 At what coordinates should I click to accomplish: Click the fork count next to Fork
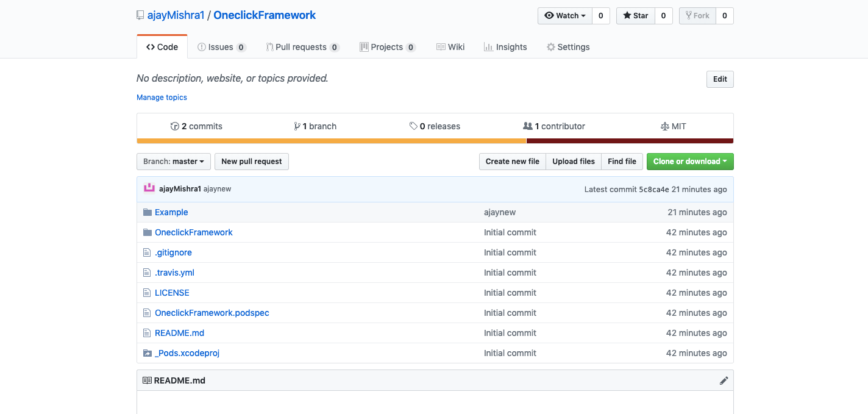pos(725,16)
